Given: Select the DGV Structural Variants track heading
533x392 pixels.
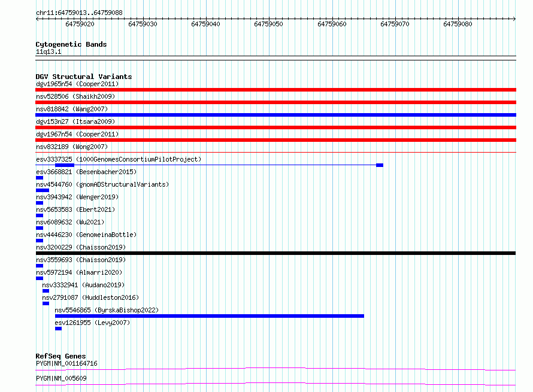Looking at the screenshot, I should pyautogui.click(x=84, y=77).
